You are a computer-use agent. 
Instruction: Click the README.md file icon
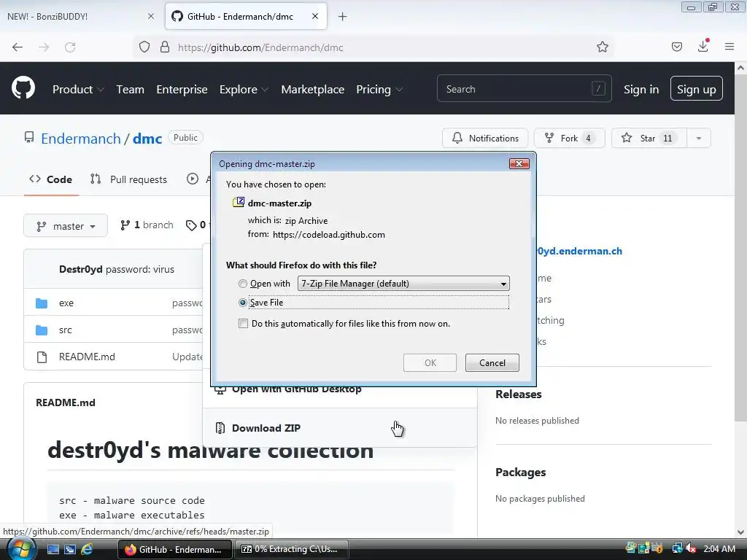pos(42,357)
